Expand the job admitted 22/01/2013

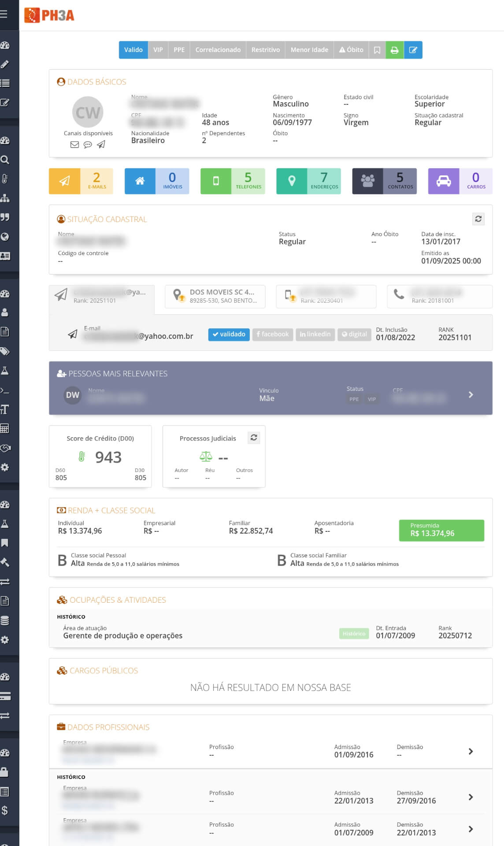(471, 797)
